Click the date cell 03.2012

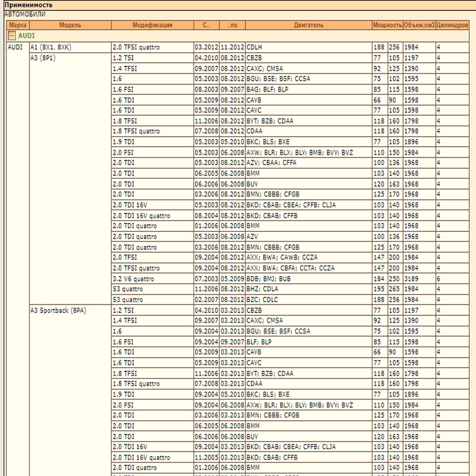coord(206,47)
